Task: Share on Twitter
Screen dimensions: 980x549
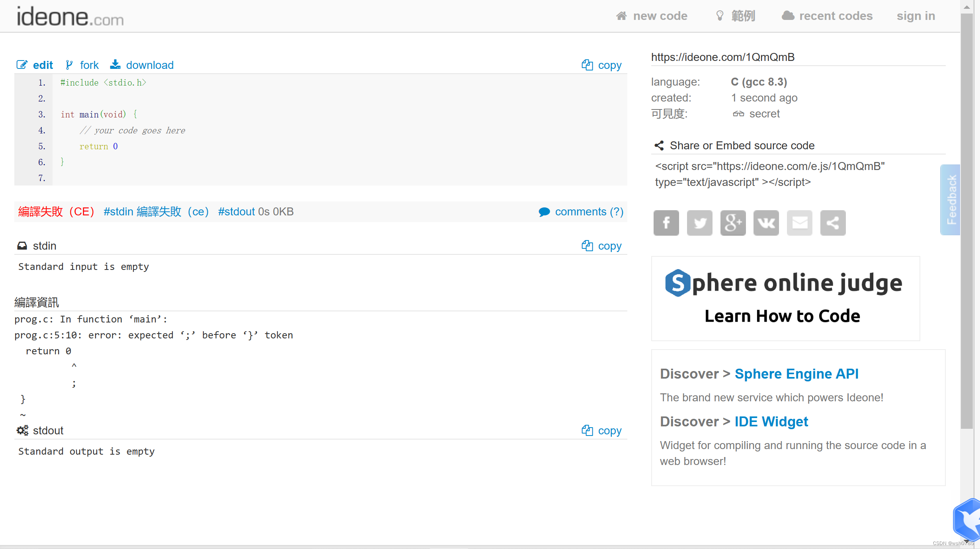Action: tap(699, 223)
